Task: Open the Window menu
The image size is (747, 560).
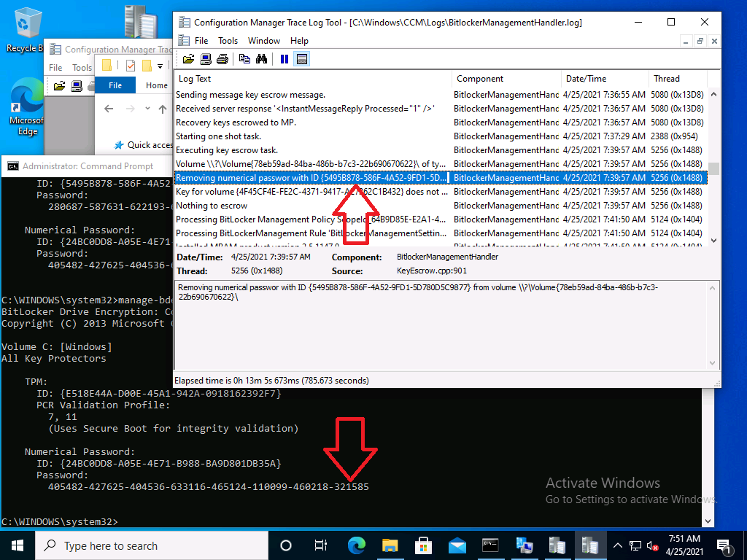Action: pyautogui.click(x=264, y=41)
